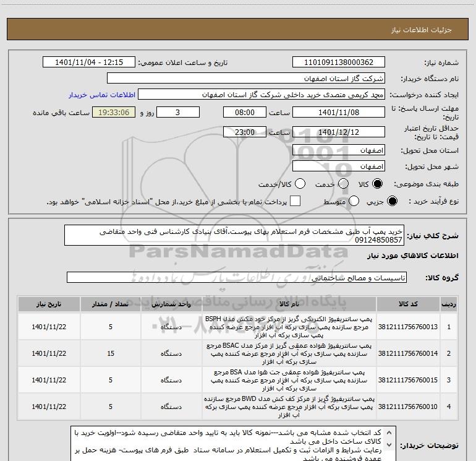The image size is (476, 461).
Task: Click the نام کالا column header
Action: pyautogui.click(x=289, y=304)
